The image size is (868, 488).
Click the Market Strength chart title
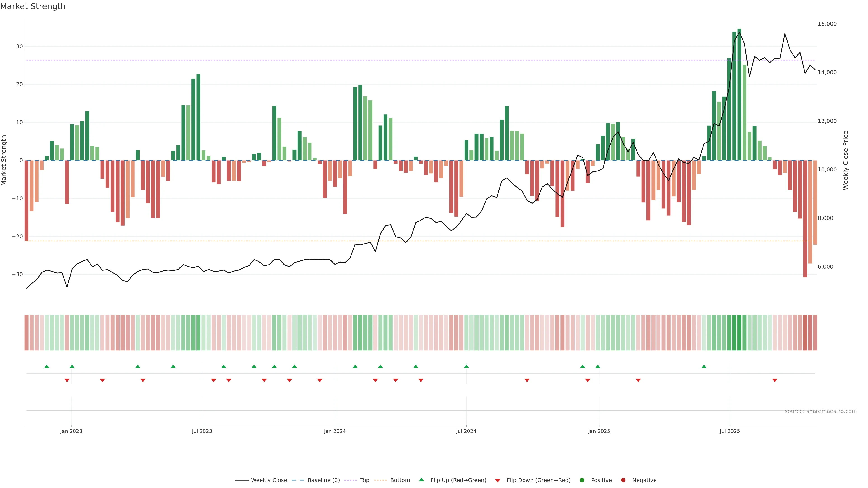click(x=33, y=6)
